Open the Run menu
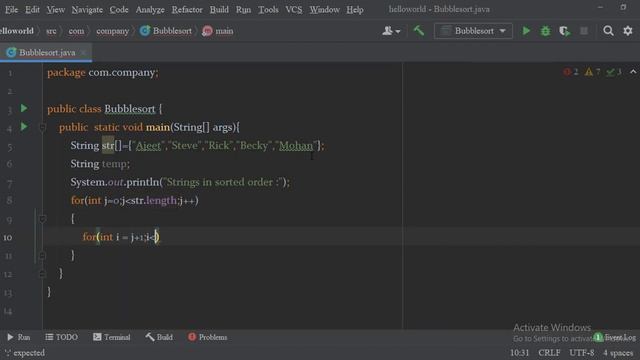Image resolution: width=640 pixels, height=360 pixels. (243, 9)
